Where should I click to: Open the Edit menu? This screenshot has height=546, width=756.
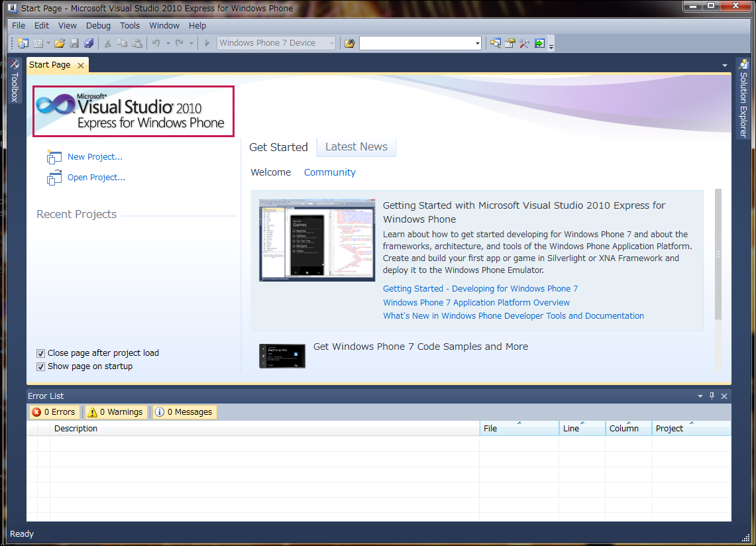tap(42, 26)
